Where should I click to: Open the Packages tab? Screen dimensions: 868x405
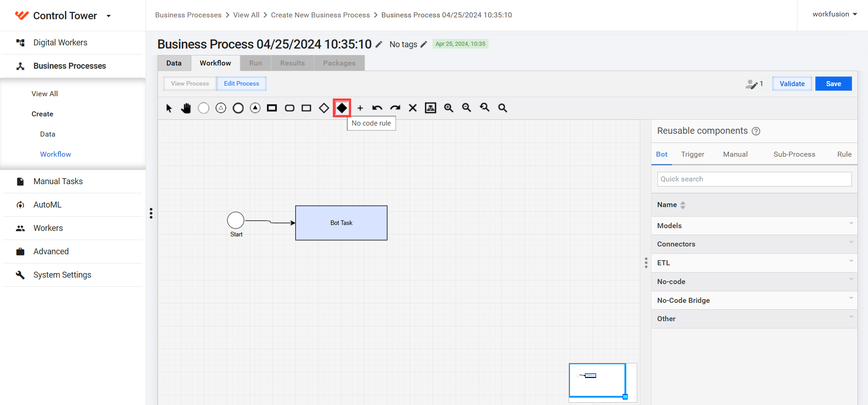[x=339, y=63]
